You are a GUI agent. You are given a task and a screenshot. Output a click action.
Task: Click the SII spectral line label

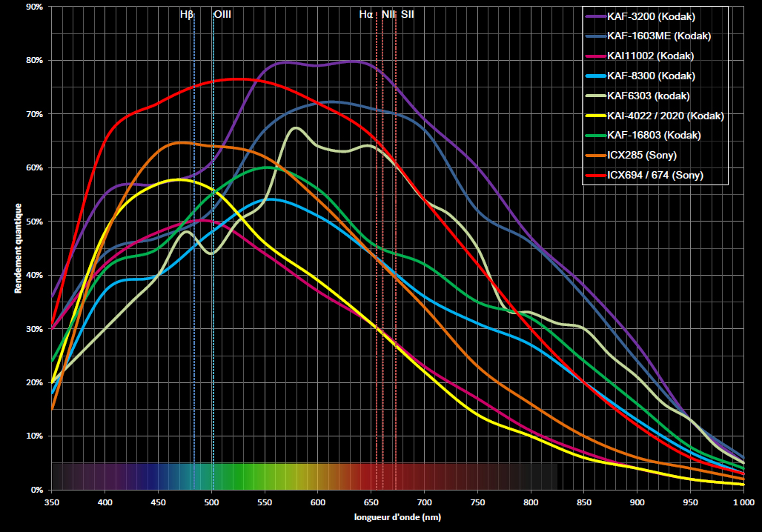[408, 15]
